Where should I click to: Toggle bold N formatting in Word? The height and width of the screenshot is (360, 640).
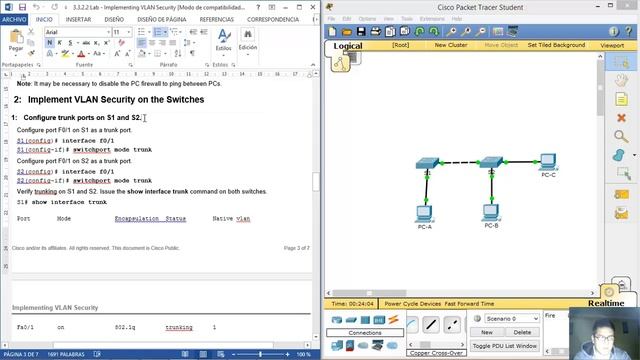point(49,42)
